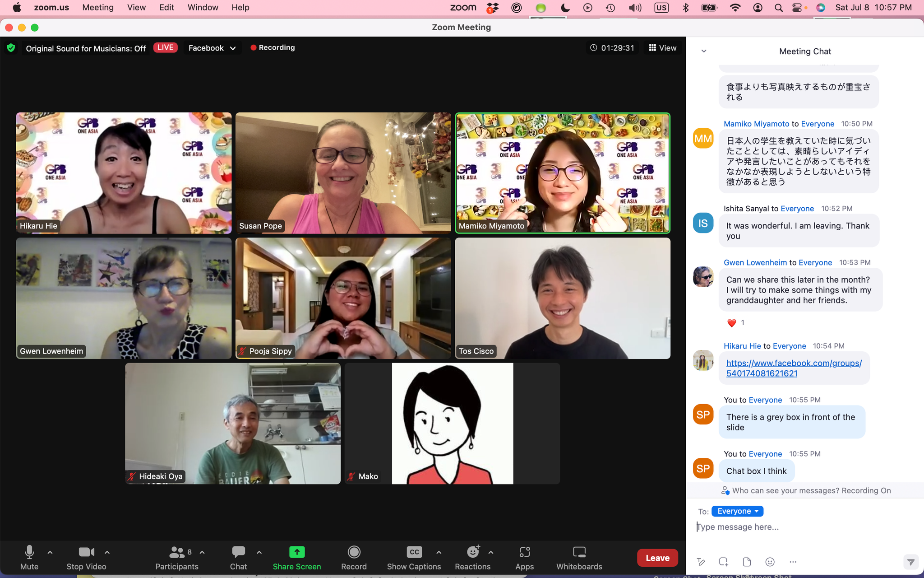Click Gwen Lowenheim's chat avatar photo

[x=703, y=277]
